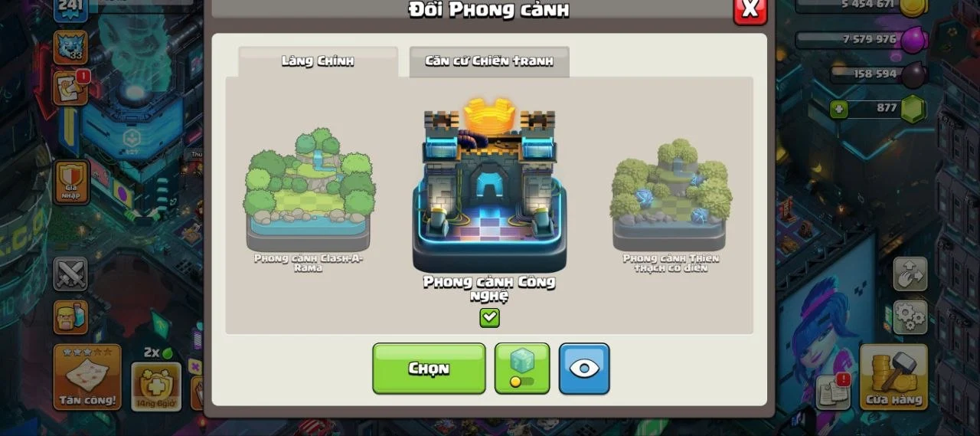Switch to the Căn cứ Chiến tranh tab
Viewport: 980px width, 436px height.
tap(489, 61)
